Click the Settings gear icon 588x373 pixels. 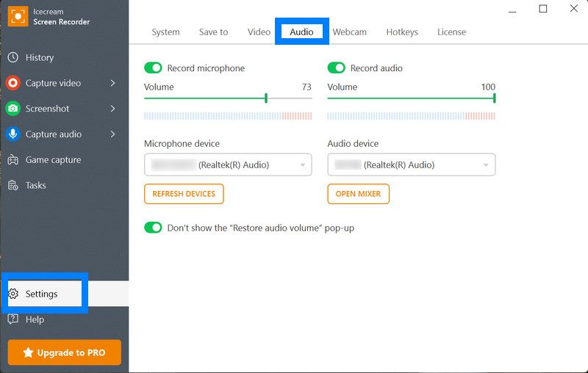(x=12, y=294)
